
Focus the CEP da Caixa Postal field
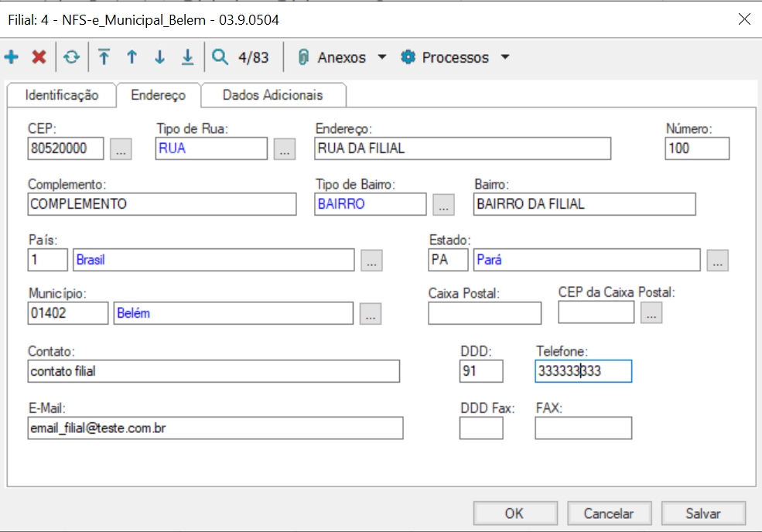coord(596,312)
